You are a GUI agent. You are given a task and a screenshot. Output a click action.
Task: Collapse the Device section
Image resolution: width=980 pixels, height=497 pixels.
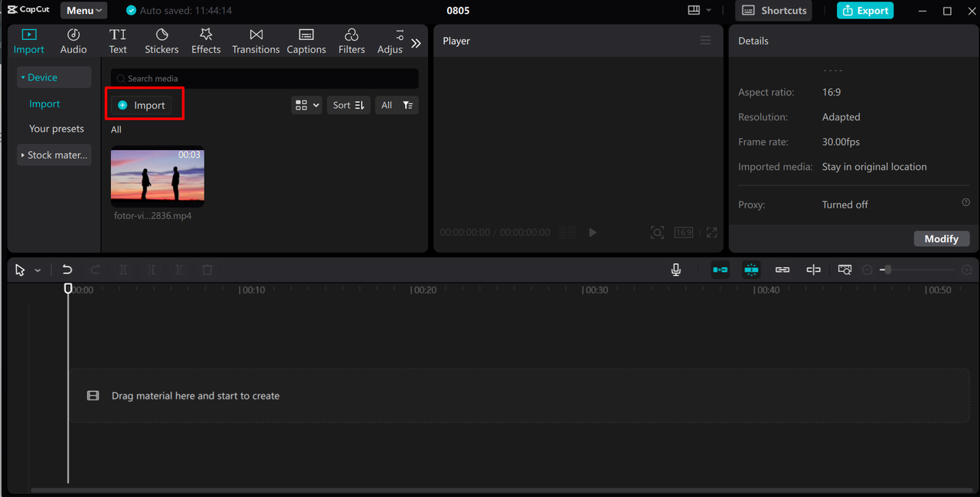[54, 77]
